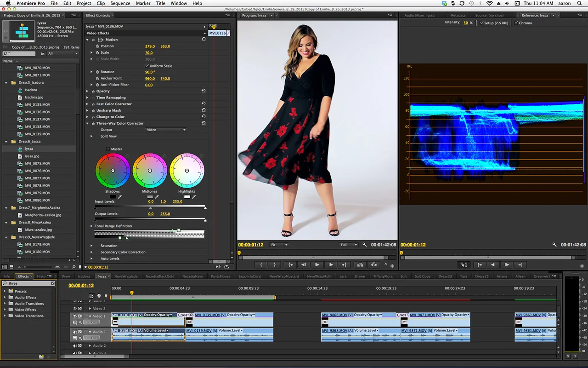Expand the Saturation section

(x=91, y=246)
